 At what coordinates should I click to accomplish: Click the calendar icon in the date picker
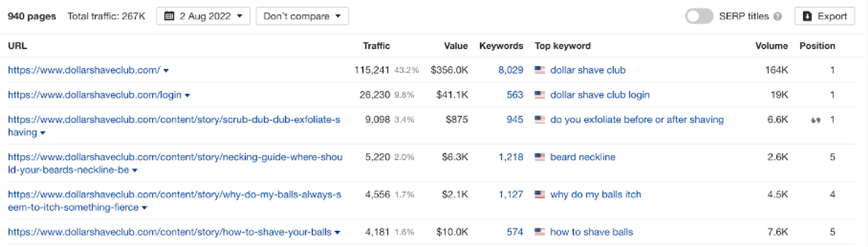click(x=169, y=16)
